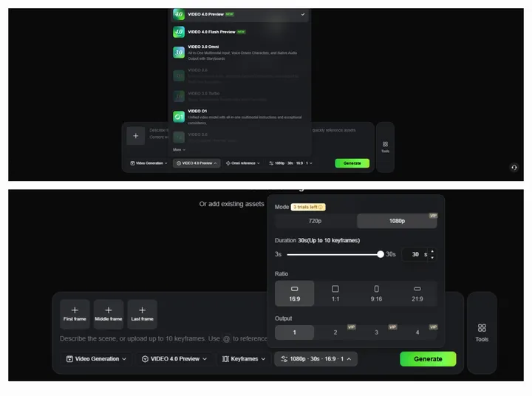
Task: Collapse the 1080p 30s 16:9 settings popup right of Keyframes
Action: (x=316, y=359)
